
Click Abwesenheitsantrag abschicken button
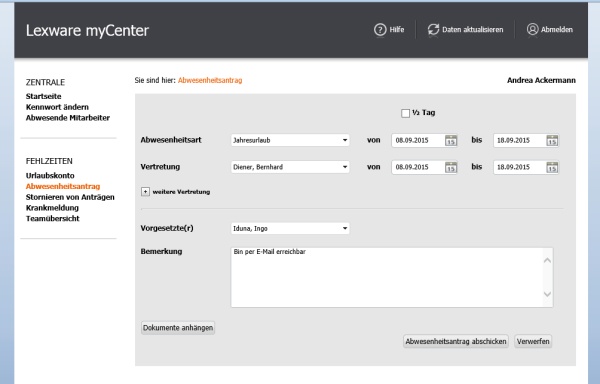tap(456, 341)
